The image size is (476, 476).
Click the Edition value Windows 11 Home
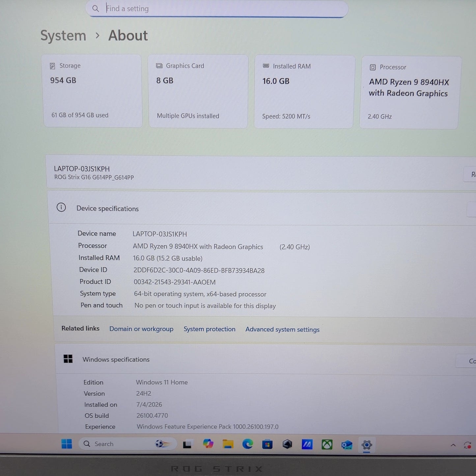tap(162, 382)
